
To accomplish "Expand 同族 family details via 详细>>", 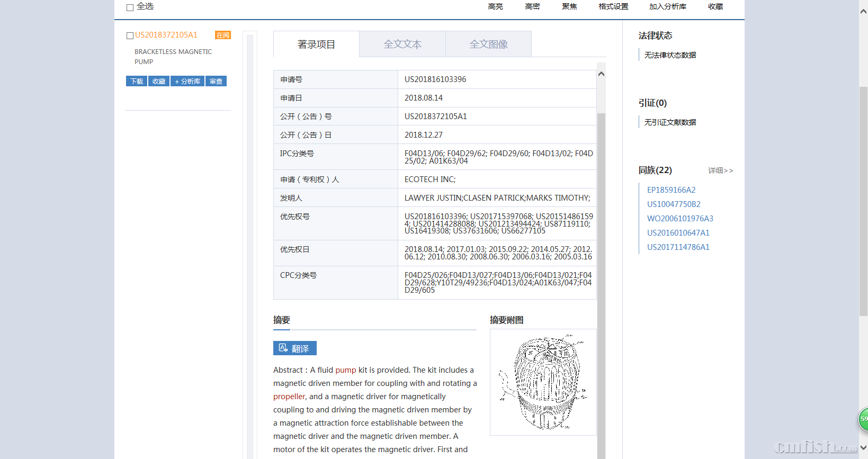I will click(720, 170).
